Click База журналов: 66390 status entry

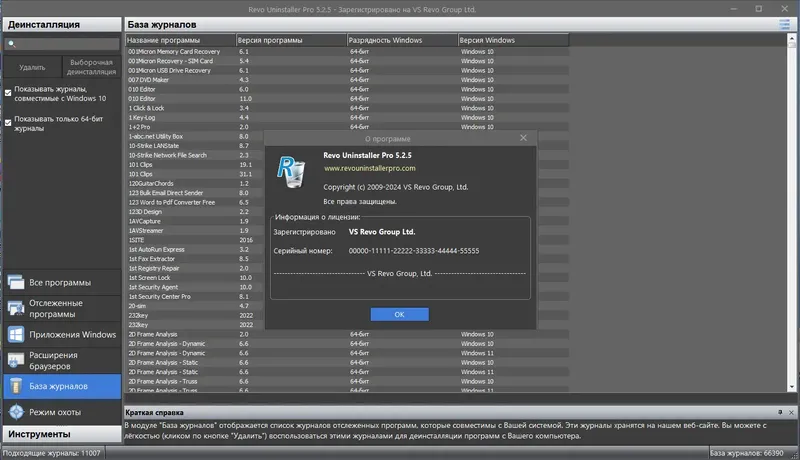tap(746, 453)
